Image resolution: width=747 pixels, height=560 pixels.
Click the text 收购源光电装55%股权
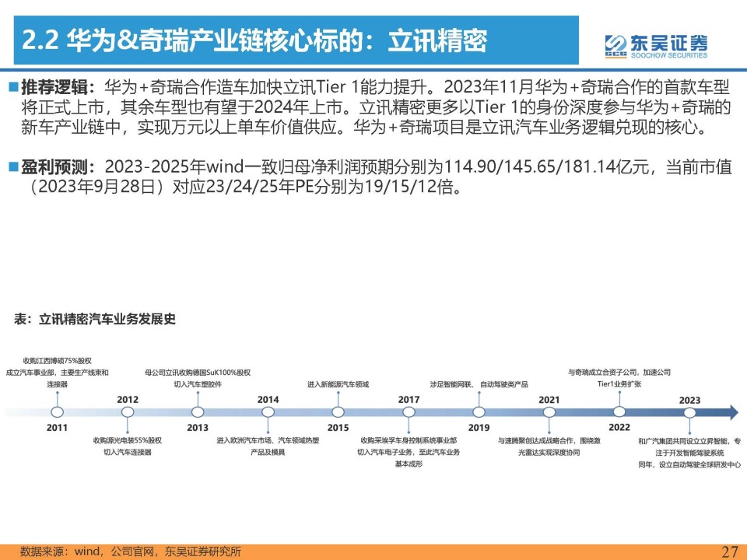pyautogui.click(x=128, y=440)
